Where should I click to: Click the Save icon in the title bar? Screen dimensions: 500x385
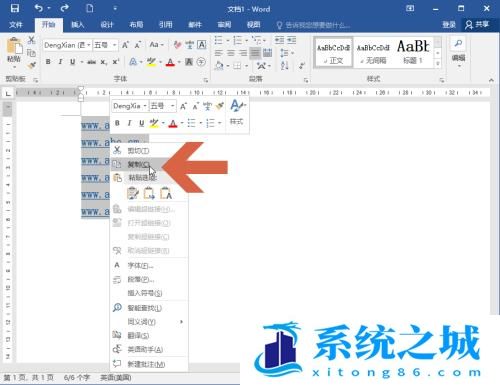click(15, 8)
